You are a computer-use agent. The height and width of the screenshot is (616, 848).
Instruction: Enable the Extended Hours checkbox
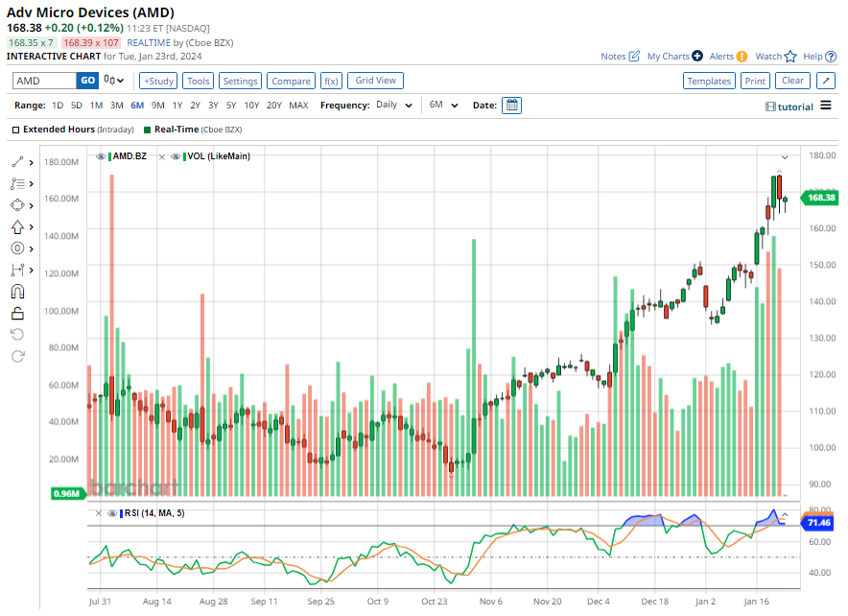[x=16, y=129]
